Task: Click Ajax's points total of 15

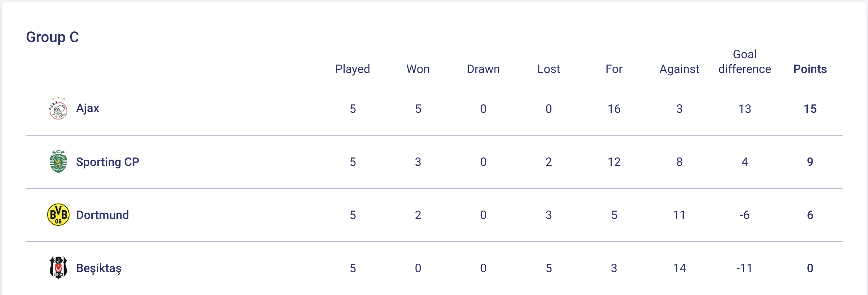Action: [x=810, y=109]
